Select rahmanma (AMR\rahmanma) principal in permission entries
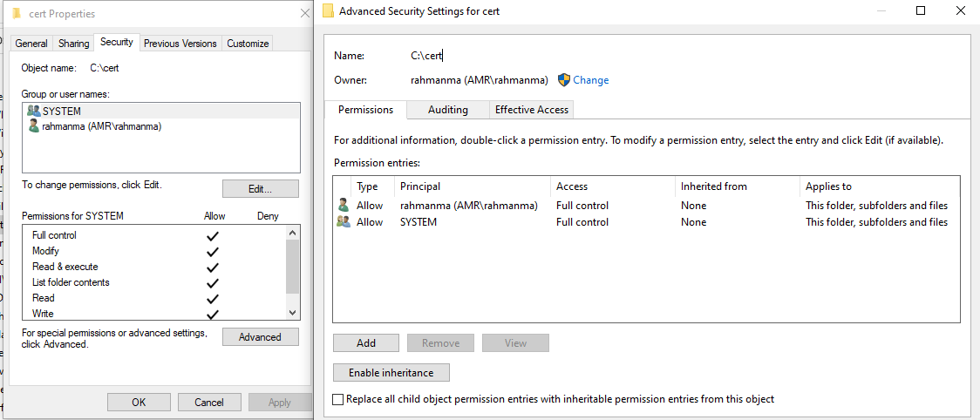The height and width of the screenshot is (420, 980). pos(469,205)
